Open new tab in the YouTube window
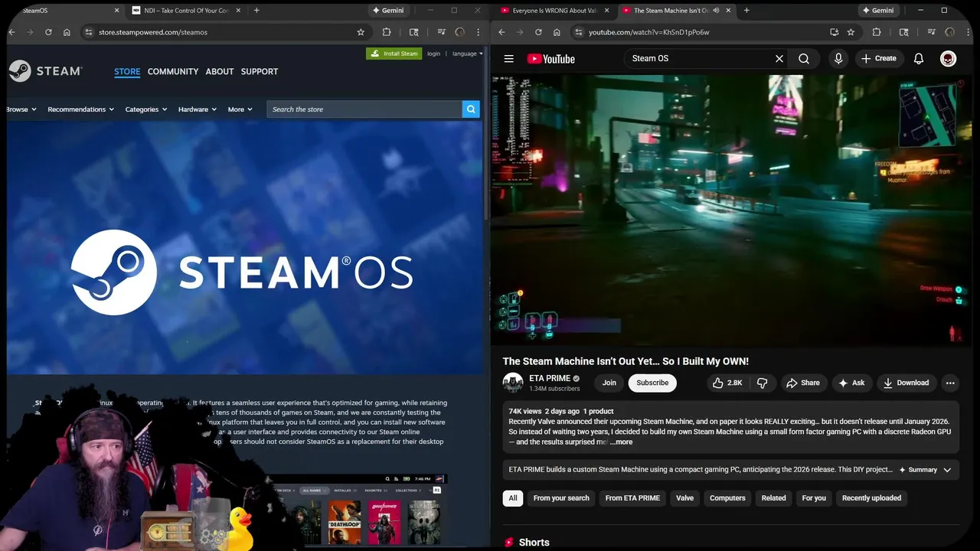 point(746,11)
